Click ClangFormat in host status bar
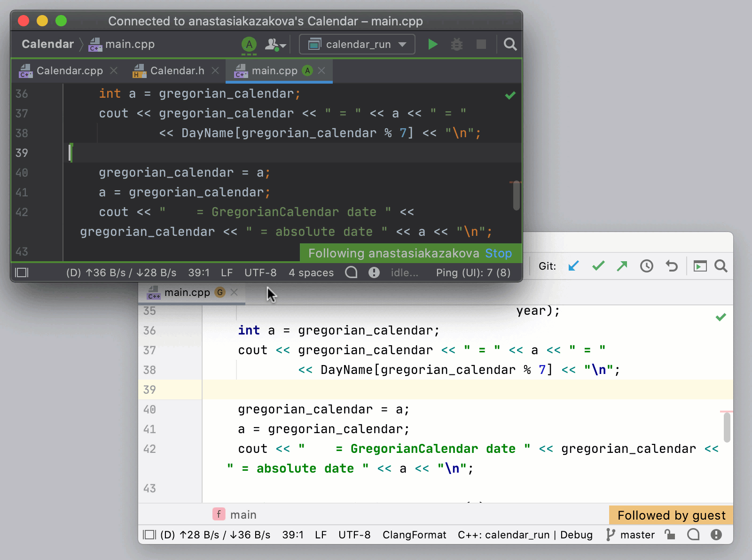Viewport: 752px width, 560px height. coord(414,535)
